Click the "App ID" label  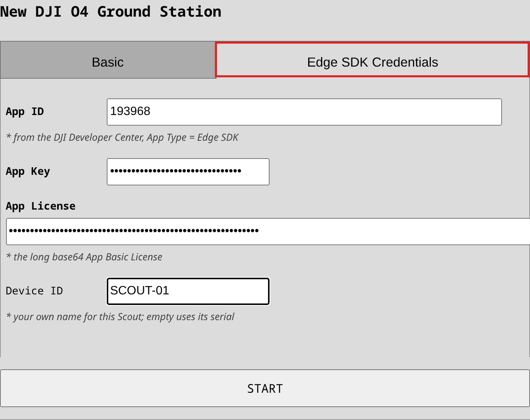click(x=25, y=112)
